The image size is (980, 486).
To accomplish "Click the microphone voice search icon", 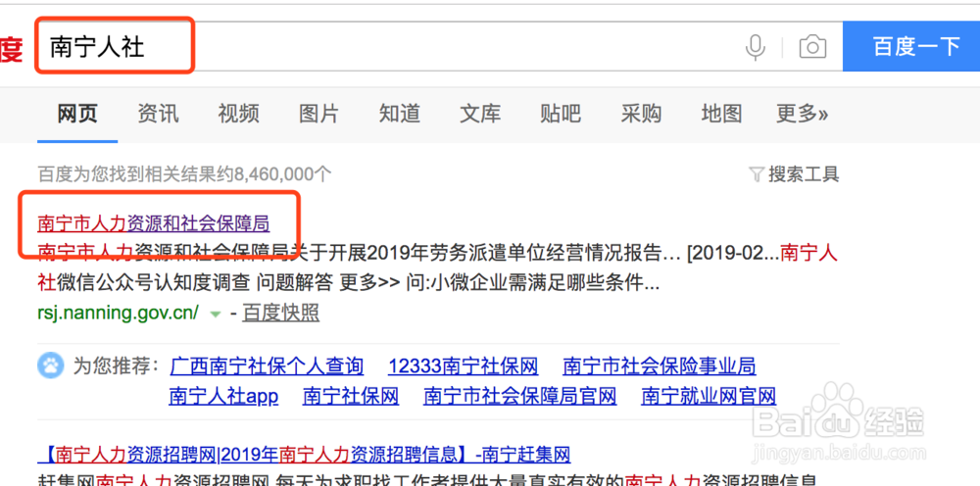I will pos(756,47).
